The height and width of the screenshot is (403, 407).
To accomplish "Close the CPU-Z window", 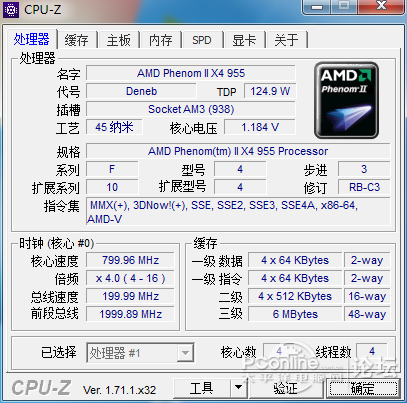I will point(381,6).
